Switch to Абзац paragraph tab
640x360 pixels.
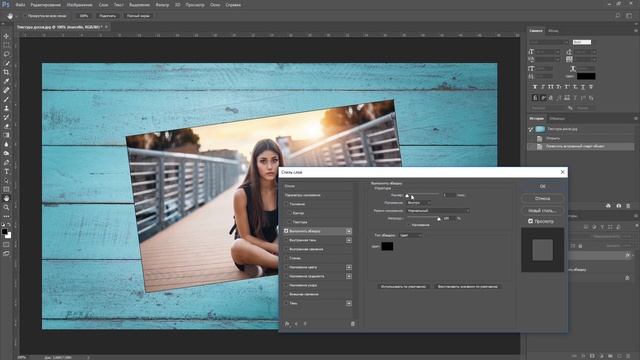point(553,31)
